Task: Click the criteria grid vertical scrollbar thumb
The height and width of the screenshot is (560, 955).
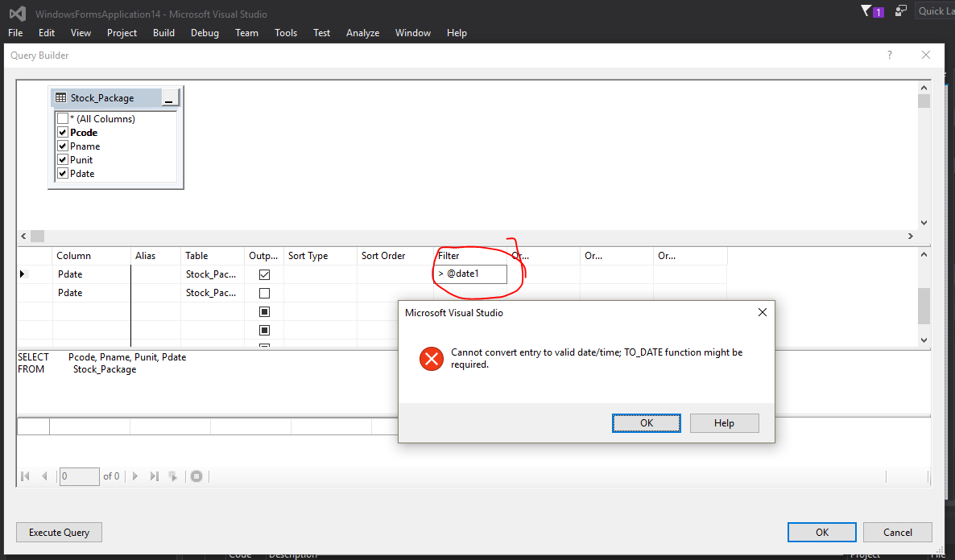Action: point(924,307)
